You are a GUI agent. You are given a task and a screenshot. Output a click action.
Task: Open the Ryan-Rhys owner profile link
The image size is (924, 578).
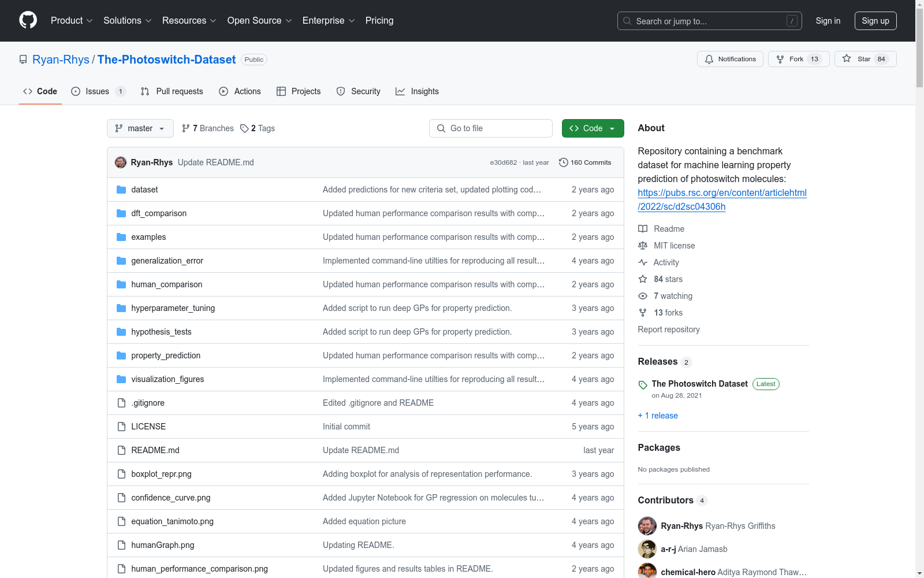pyautogui.click(x=61, y=60)
